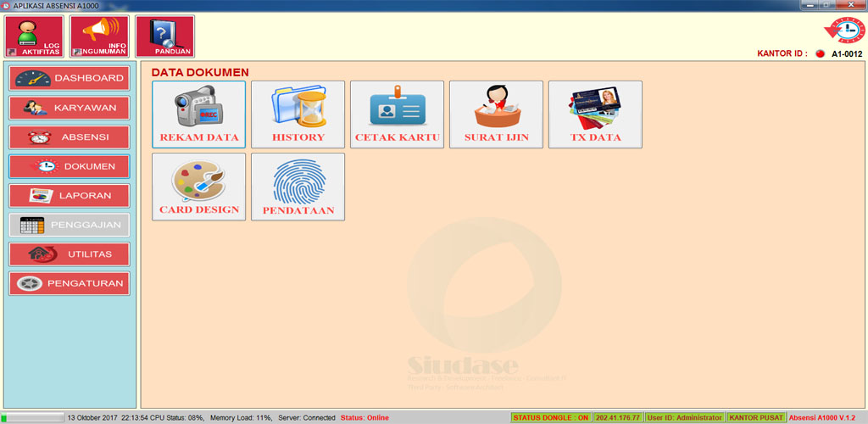
Task: Open the Absensi sidebar menu
Action: 70,137
